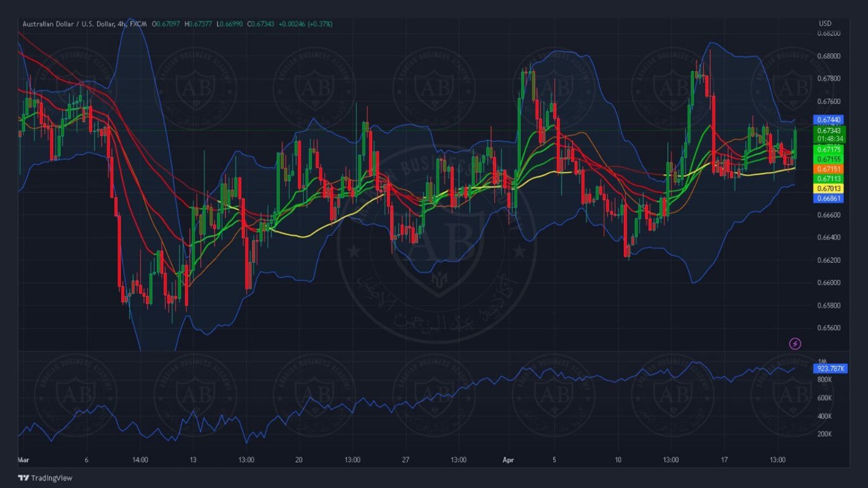Click the 0.66200 price axis level
868x488 pixels.
(829, 260)
